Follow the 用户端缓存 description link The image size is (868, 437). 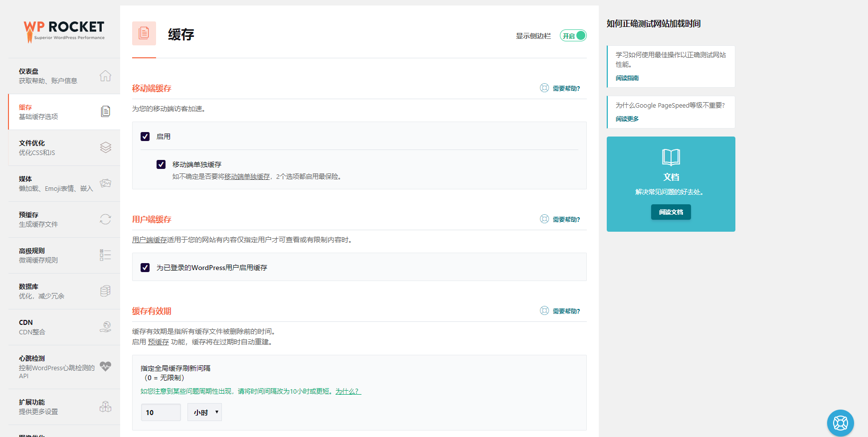click(x=150, y=240)
